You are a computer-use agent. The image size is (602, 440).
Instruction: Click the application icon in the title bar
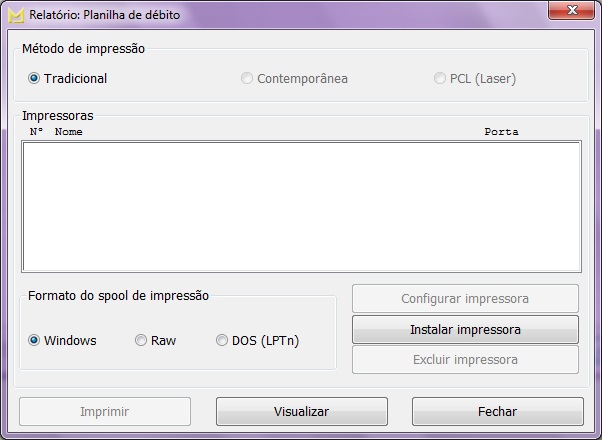pos(15,15)
